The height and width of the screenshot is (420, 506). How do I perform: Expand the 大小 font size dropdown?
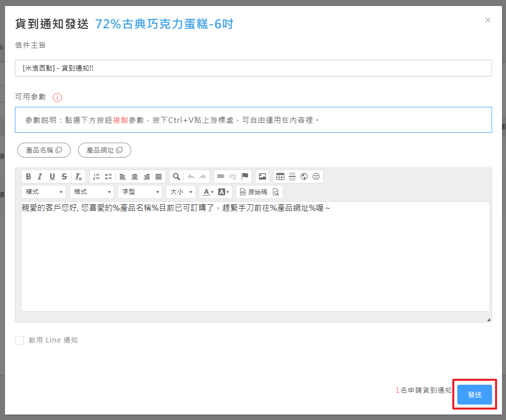click(180, 192)
